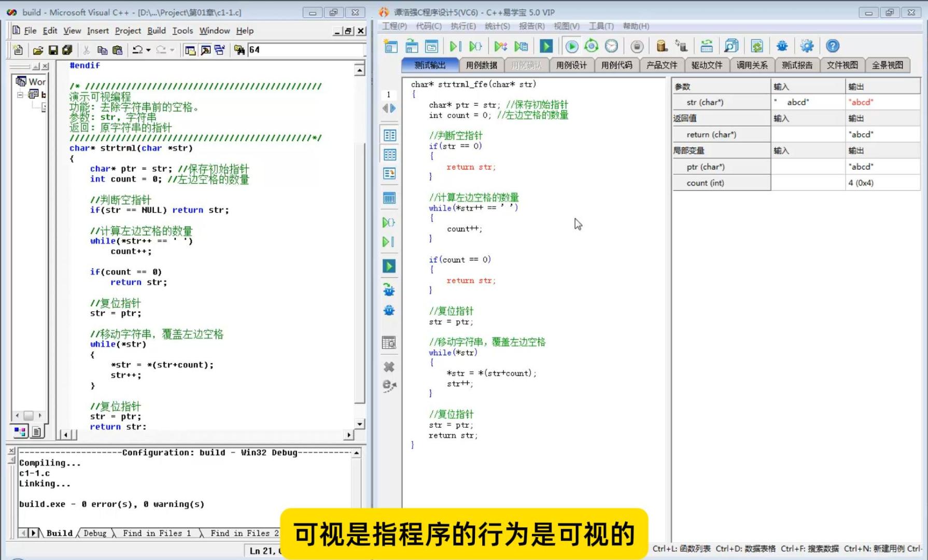Click the Copy icon in Visual C++ toolbar

click(x=102, y=50)
